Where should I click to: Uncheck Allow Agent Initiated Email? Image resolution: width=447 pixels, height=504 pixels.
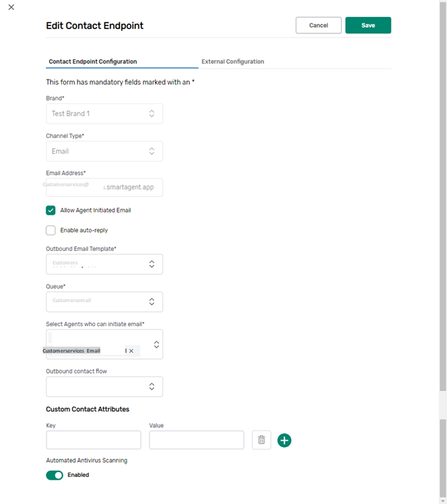click(50, 210)
